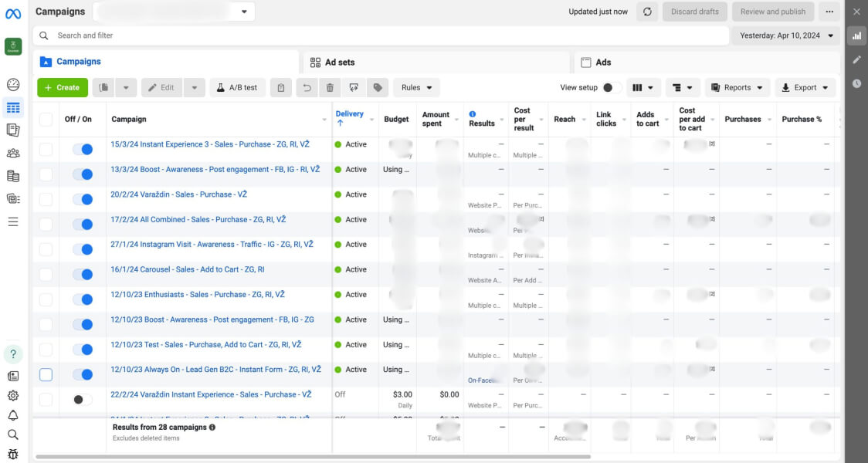Switch to the Ads tab
This screenshot has width=868, height=463.
pos(707,63)
